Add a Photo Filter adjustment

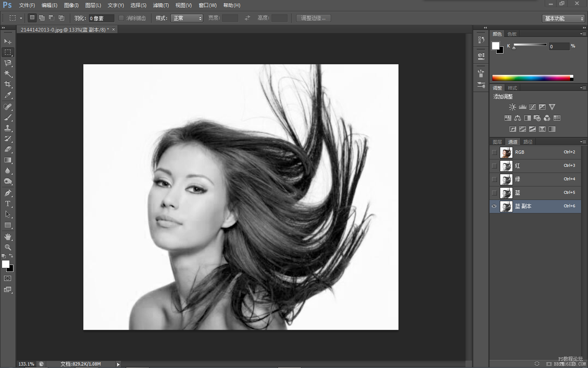[537, 118]
